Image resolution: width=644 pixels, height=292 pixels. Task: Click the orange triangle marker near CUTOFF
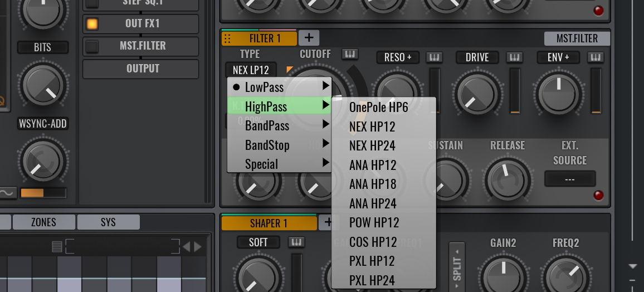(x=290, y=70)
